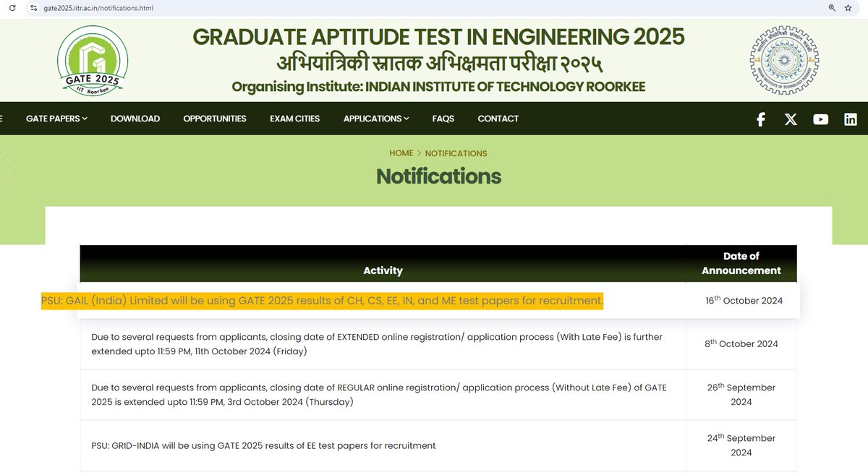Click the 26th September 2024 date cell
868x475 pixels.
(741, 395)
